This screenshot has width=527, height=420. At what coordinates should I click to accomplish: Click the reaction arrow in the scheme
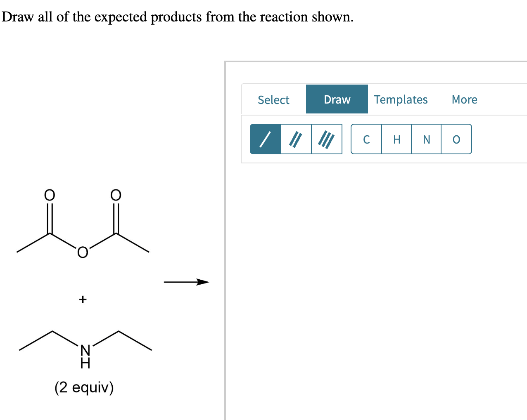pos(187,282)
